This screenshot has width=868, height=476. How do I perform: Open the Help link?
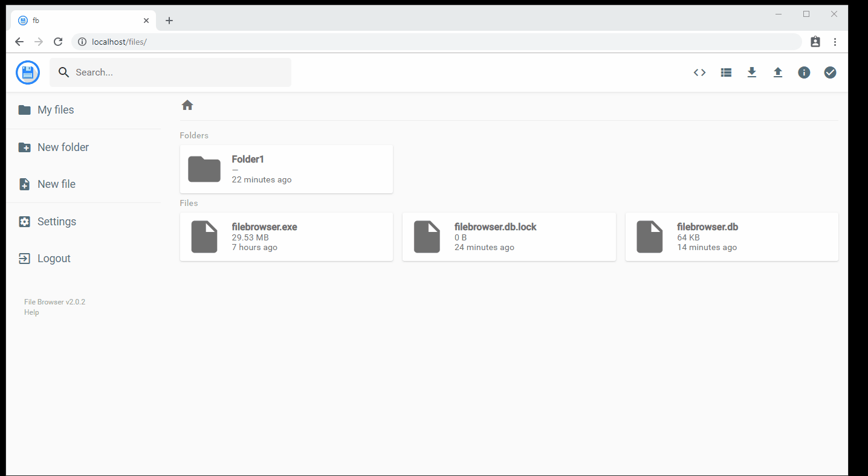click(x=31, y=312)
